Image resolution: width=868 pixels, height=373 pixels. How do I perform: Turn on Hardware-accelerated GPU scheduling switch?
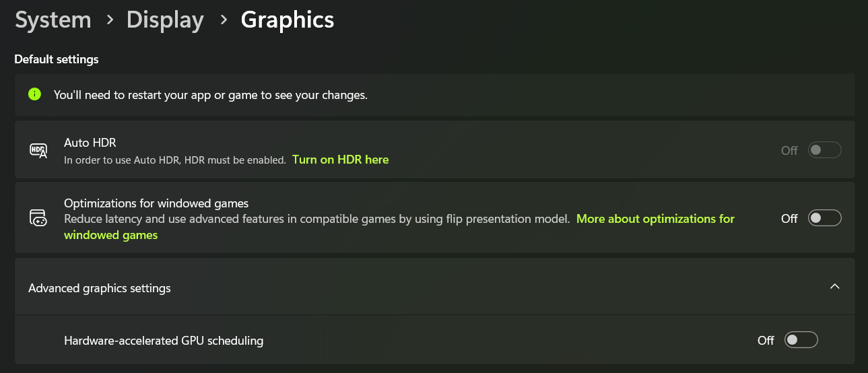click(x=801, y=340)
